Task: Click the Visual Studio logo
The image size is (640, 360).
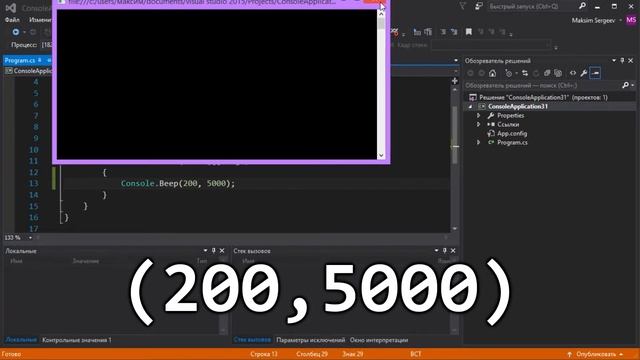Action: (x=11, y=8)
